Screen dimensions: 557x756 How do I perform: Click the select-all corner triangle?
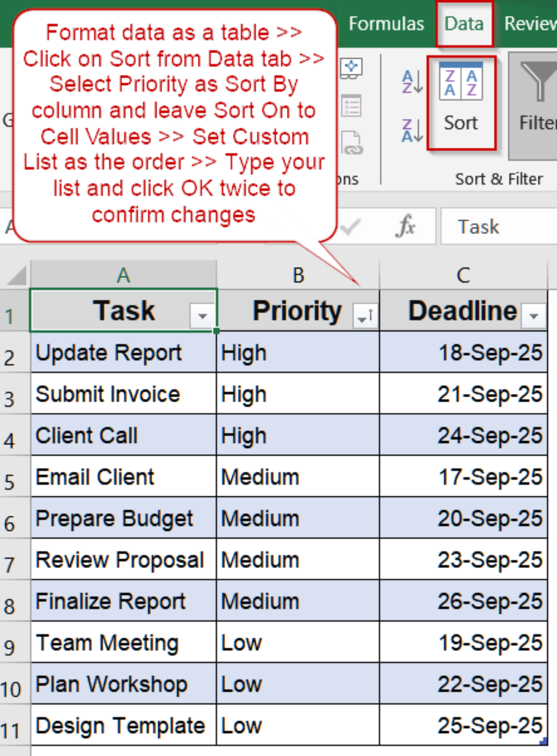point(16,275)
